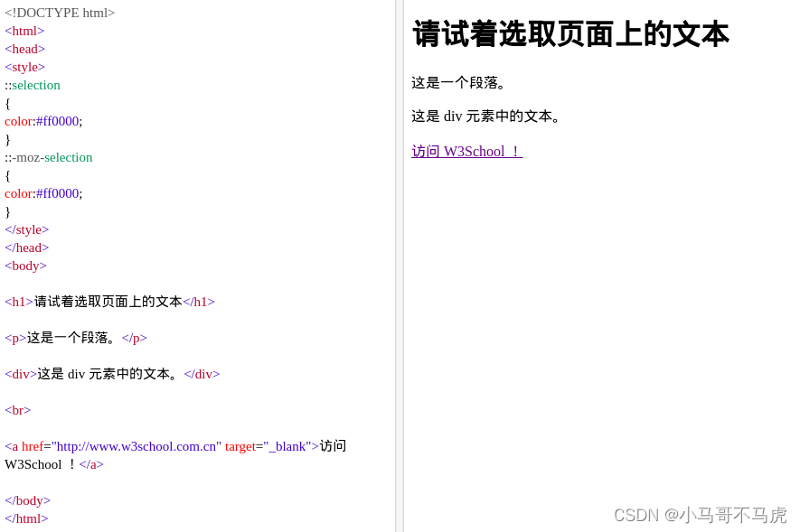Click the opening <head> tag line
The image size is (800, 532).
pos(25,49)
